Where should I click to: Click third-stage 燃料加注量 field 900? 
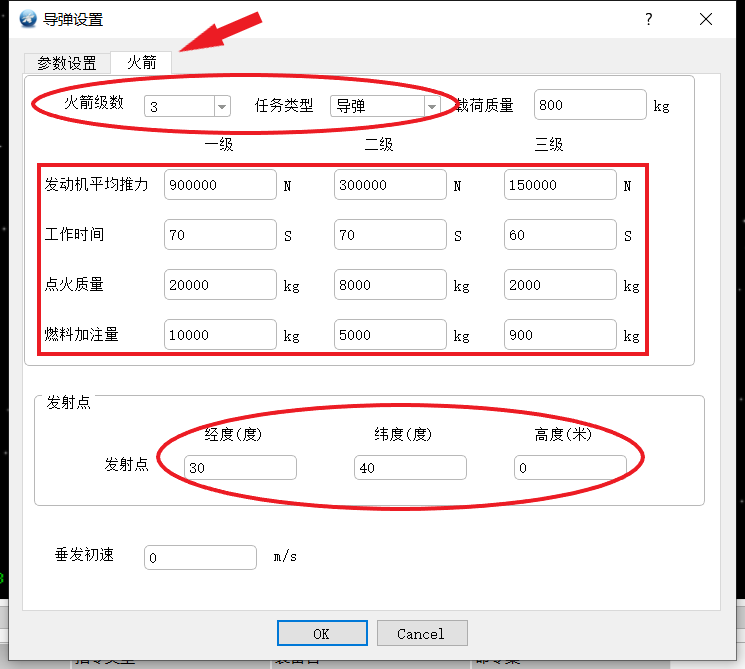560,334
